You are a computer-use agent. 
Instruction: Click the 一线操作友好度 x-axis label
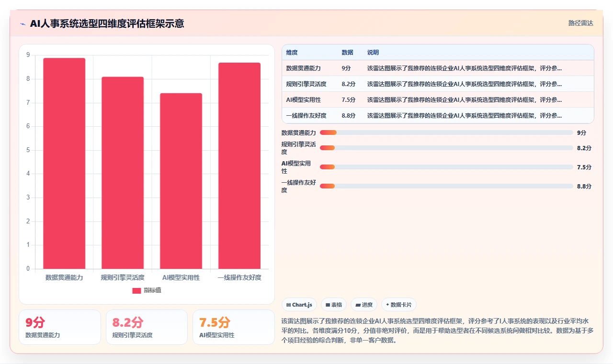(x=239, y=277)
